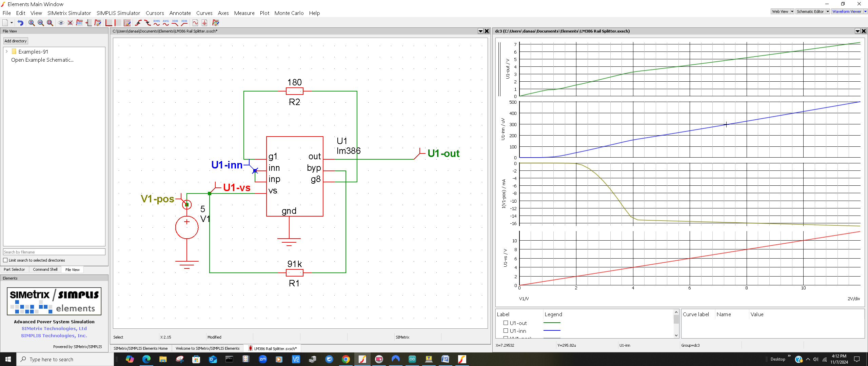
Task: Click the show curves eye icon
Action: click(x=61, y=23)
